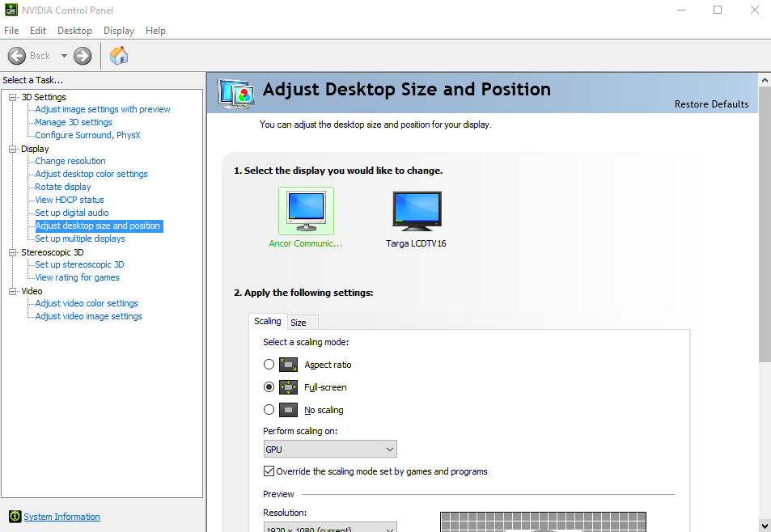Select the Aspect ratio radio button

(x=269, y=365)
